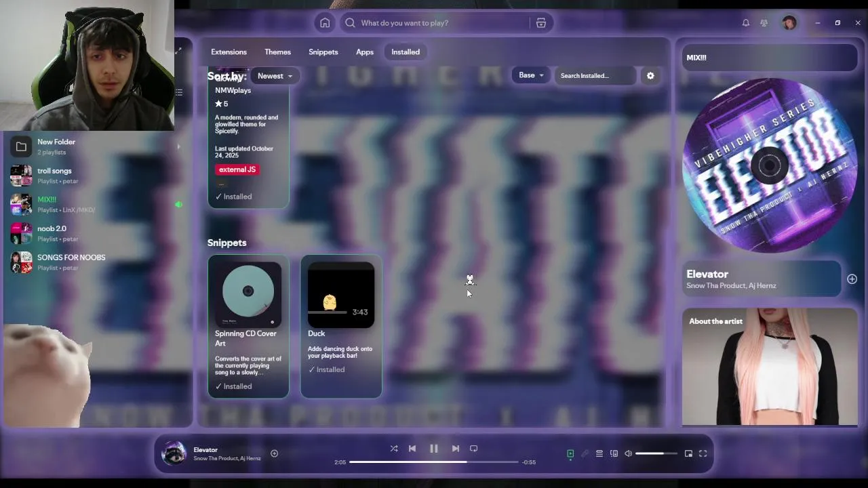Image resolution: width=868 pixels, height=488 pixels.
Task: Open the notifications bell
Action: (746, 23)
